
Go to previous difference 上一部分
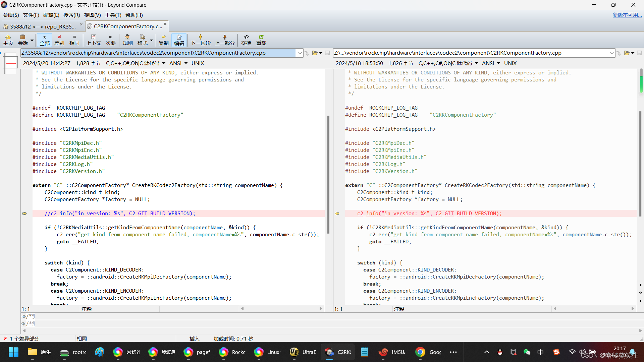pyautogui.click(x=224, y=40)
